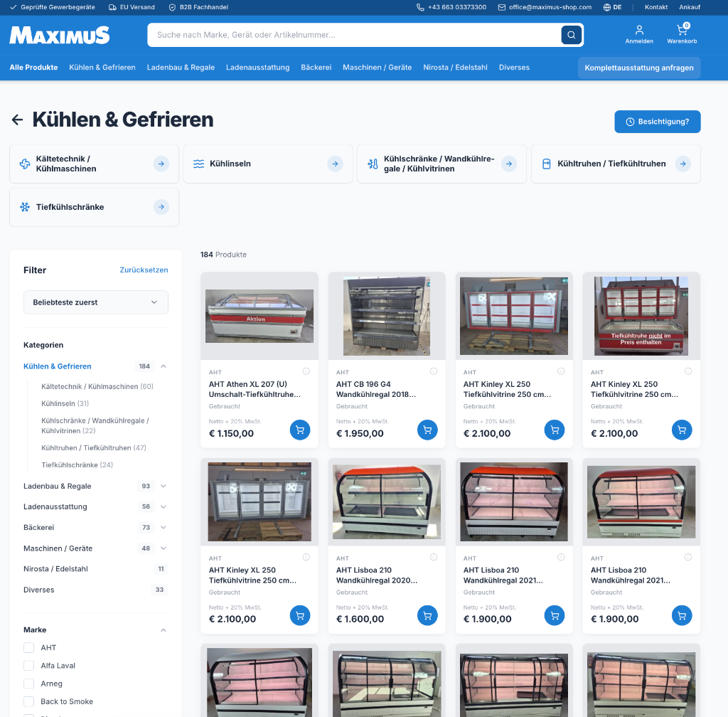Open the DE language selector

tap(612, 7)
